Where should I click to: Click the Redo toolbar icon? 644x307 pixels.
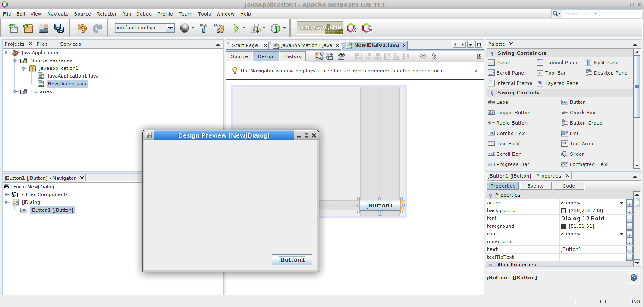(x=97, y=28)
